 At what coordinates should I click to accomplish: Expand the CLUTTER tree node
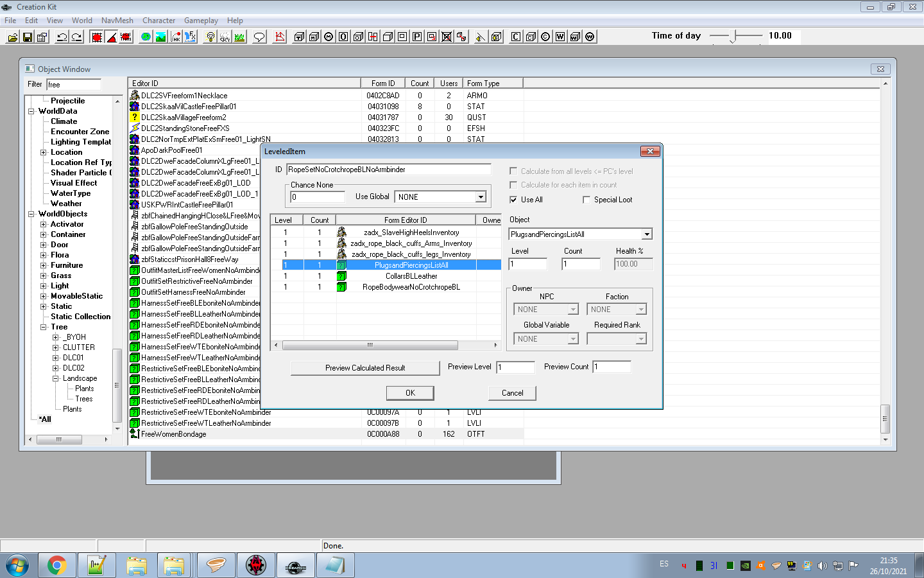[55, 347]
